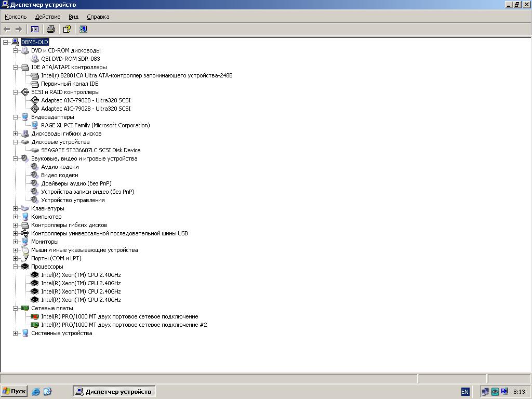Collapse SCSI и RAID контроллеры node
The height and width of the screenshot is (399, 532).
[15, 92]
